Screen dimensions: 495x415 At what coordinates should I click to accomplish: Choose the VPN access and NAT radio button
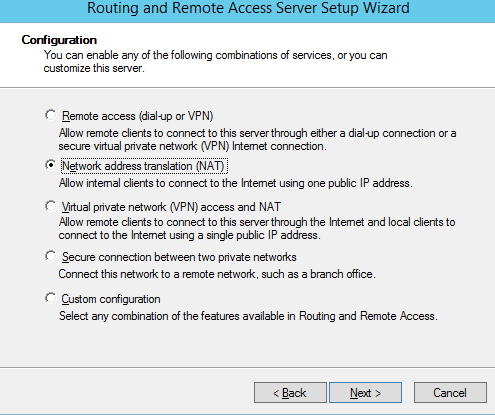pyautogui.click(x=51, y=206)
